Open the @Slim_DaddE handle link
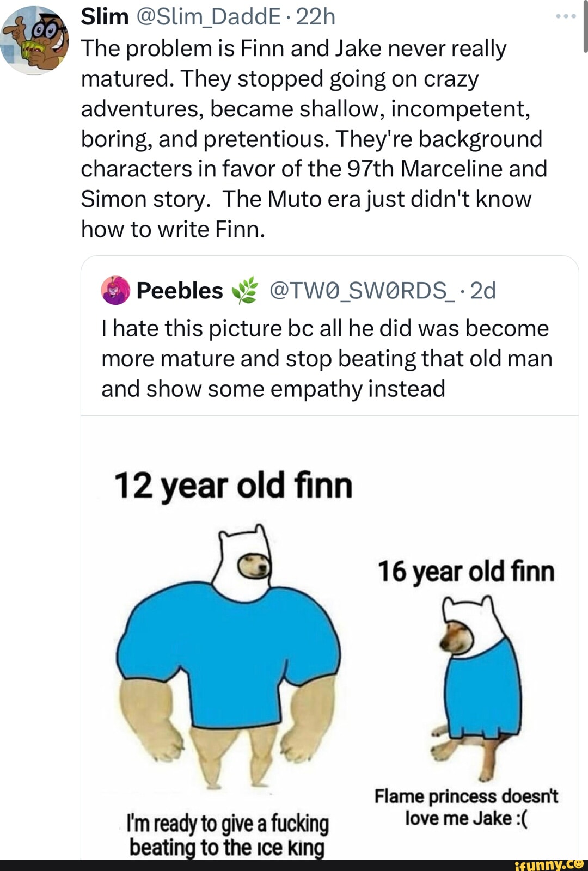This screenshot has height=871, width=588. (207, 17)
